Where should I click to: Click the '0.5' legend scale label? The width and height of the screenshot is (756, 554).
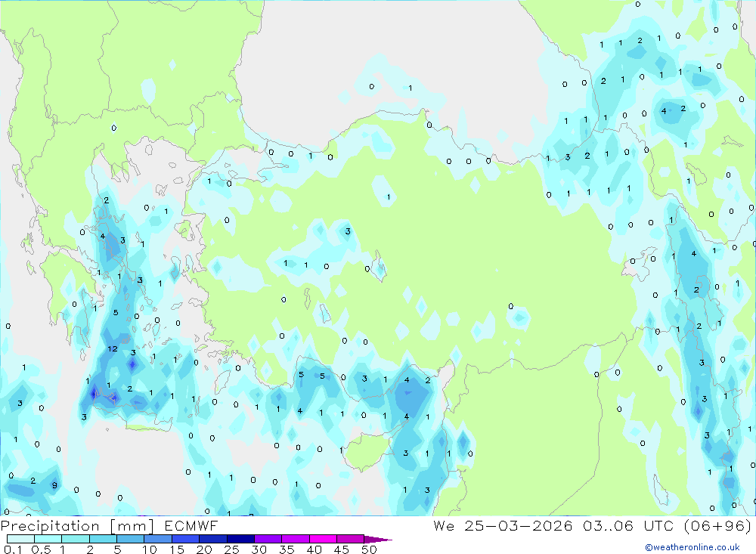pyautogui.click(x=41, y=549)
